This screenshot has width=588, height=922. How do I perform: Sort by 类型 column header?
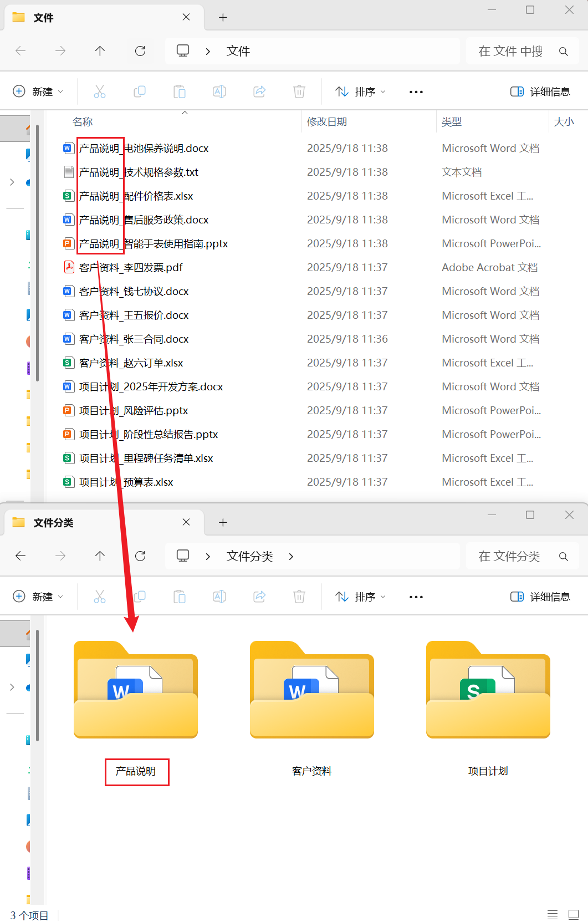[x=452, y=122]
